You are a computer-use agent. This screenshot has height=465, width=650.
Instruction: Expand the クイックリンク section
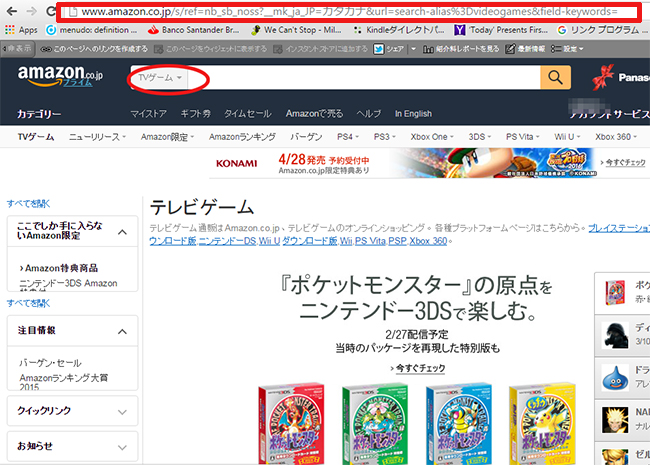tap(73, 411)
